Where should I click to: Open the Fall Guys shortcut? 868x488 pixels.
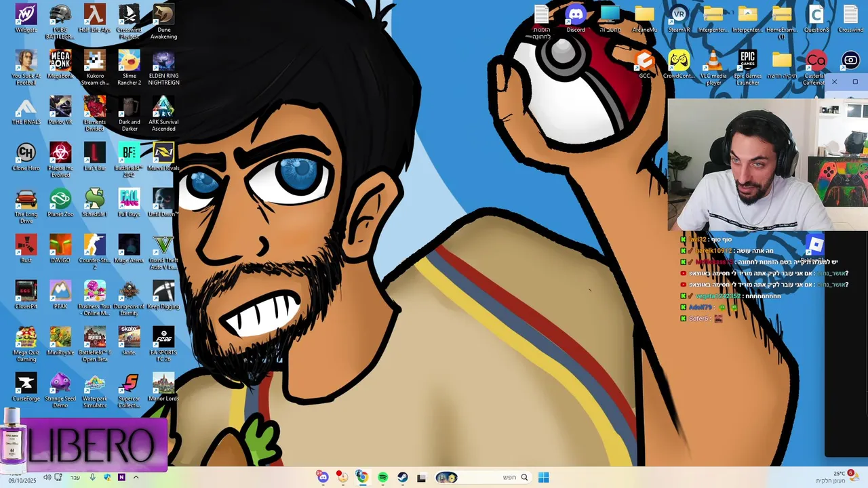click(x=129, y=203)
